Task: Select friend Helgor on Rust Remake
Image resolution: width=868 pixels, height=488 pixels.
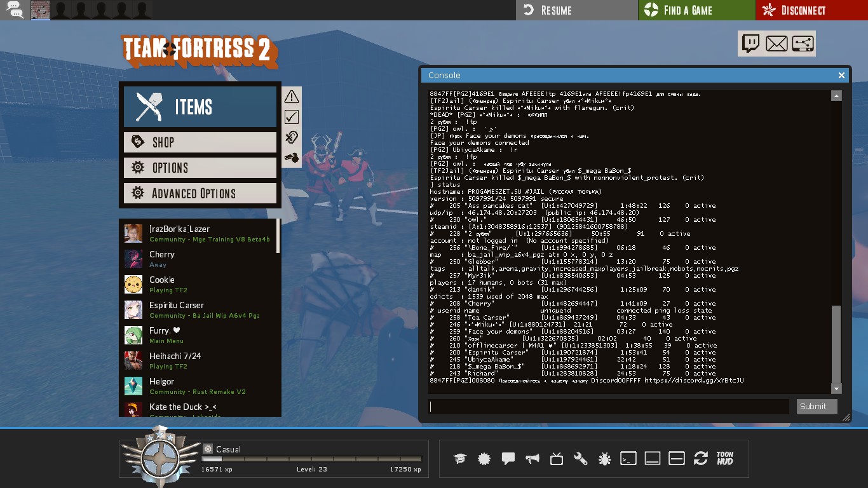Action: (200, 386)
